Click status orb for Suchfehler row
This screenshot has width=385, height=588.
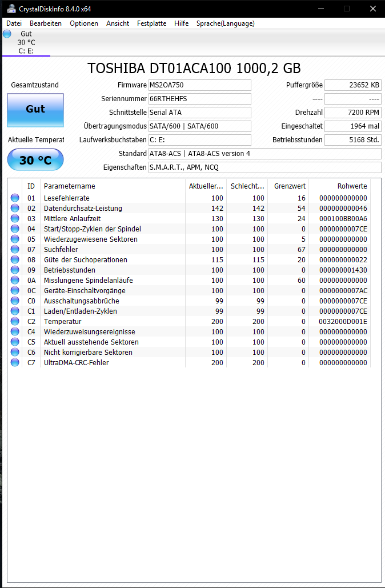pyautogui.click(x=15, y=249)
